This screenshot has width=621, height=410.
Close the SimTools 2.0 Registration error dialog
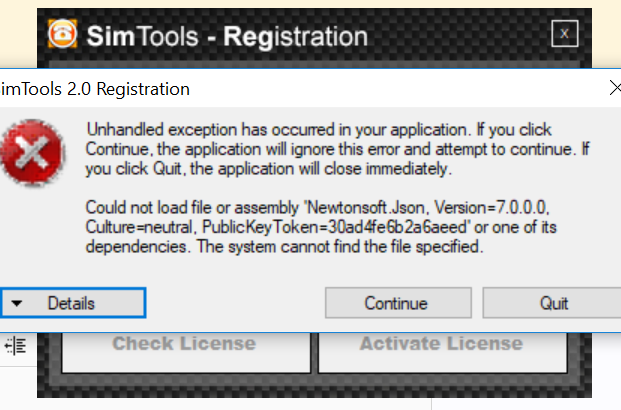[614, 88]
